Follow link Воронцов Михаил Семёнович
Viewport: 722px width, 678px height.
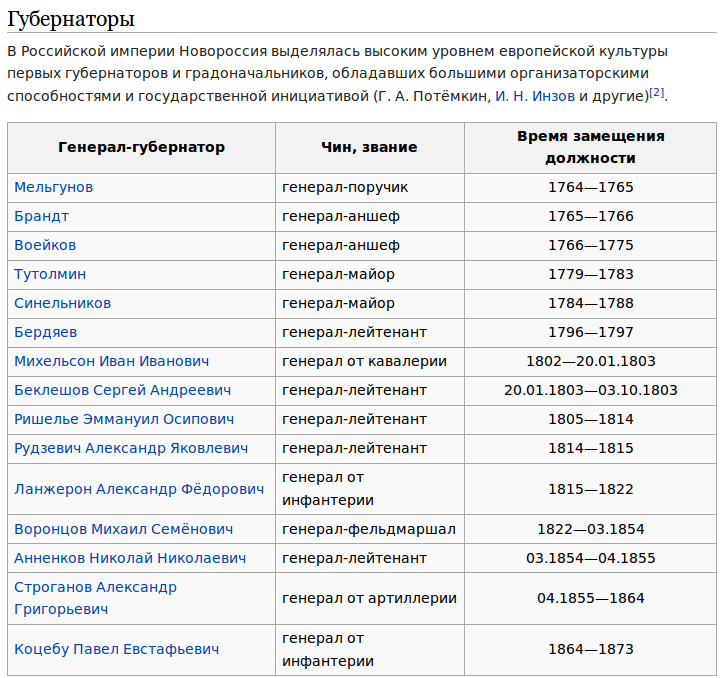123,529
